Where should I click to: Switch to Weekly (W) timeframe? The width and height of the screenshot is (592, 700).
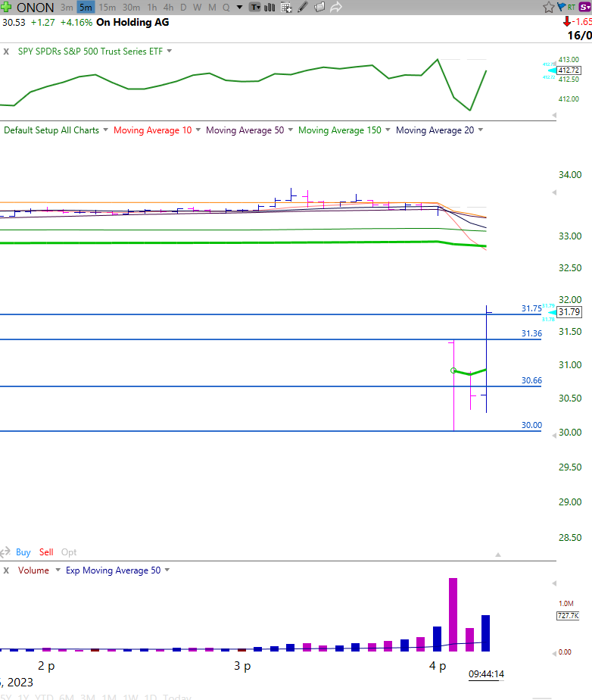(x=197, y=8)
